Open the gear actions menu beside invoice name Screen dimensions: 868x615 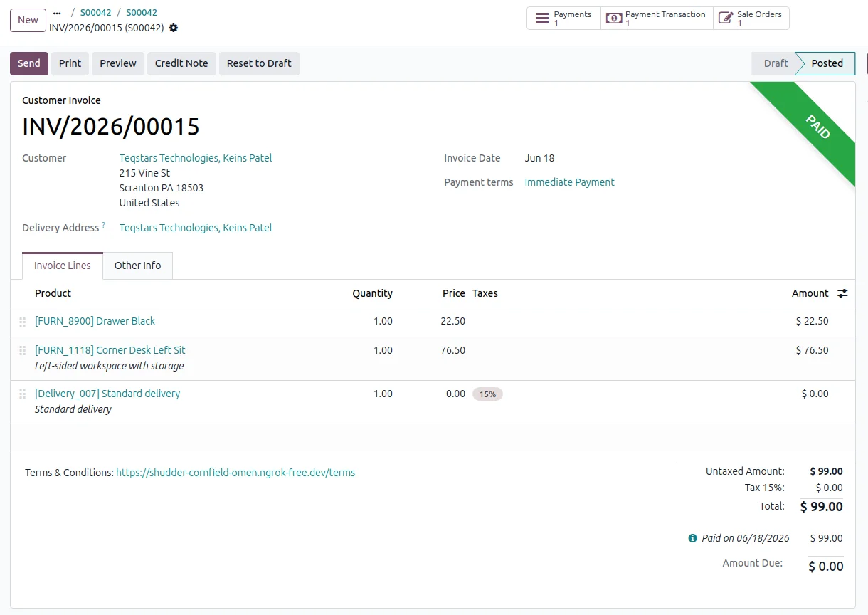pyautogui.click(x=174, y=28)
